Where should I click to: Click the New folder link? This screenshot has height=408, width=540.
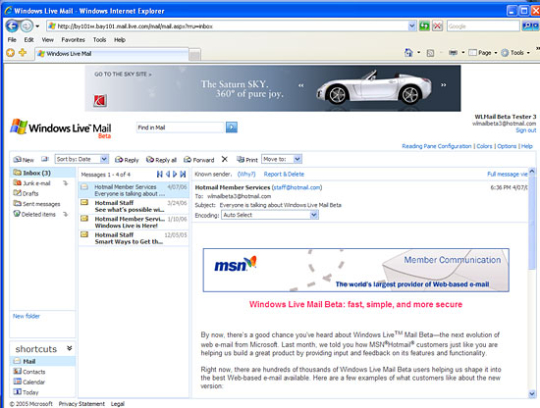(26, 316)
